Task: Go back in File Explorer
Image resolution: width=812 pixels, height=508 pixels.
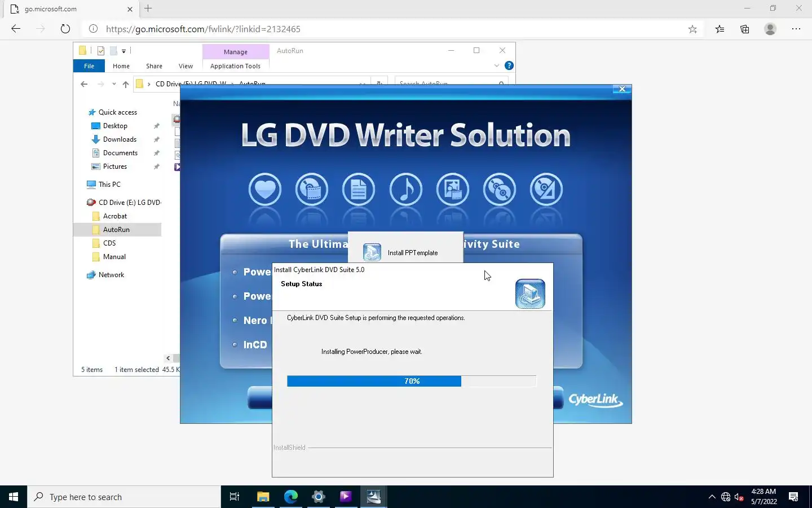Action: [84, 84]
